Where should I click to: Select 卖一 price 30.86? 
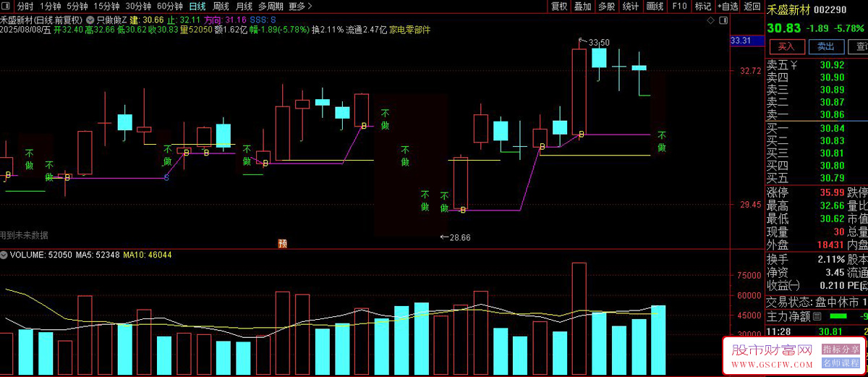(832, 114)
